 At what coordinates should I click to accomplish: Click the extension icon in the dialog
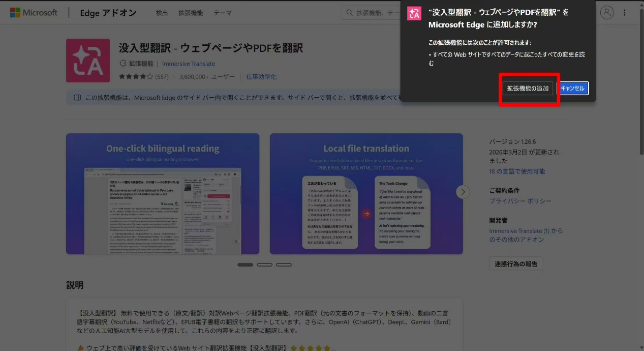414,14
